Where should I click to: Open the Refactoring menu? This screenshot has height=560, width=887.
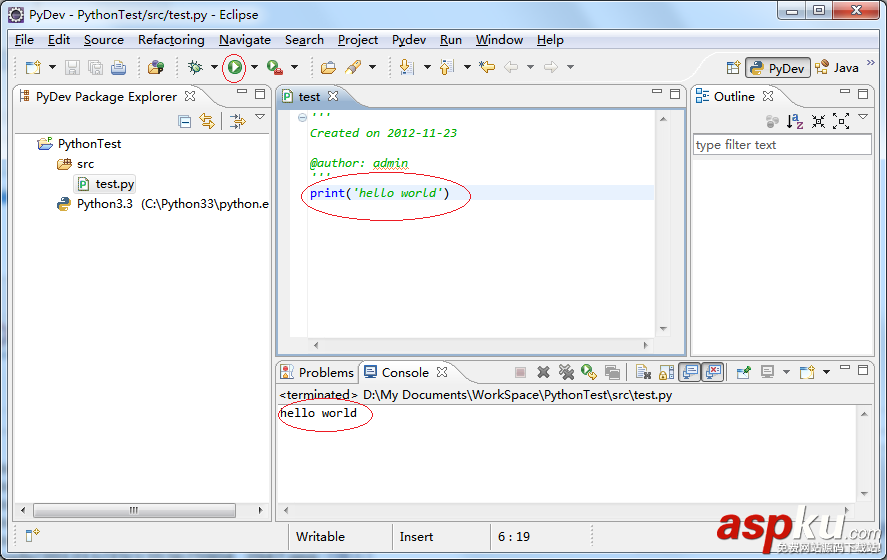(x=171, y=40)
